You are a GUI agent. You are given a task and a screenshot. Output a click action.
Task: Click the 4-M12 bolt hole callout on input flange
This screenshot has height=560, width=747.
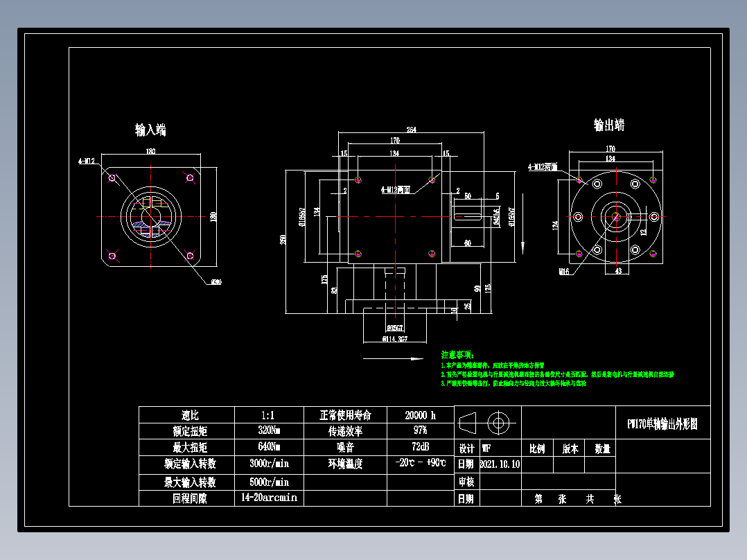pos(87,161)
